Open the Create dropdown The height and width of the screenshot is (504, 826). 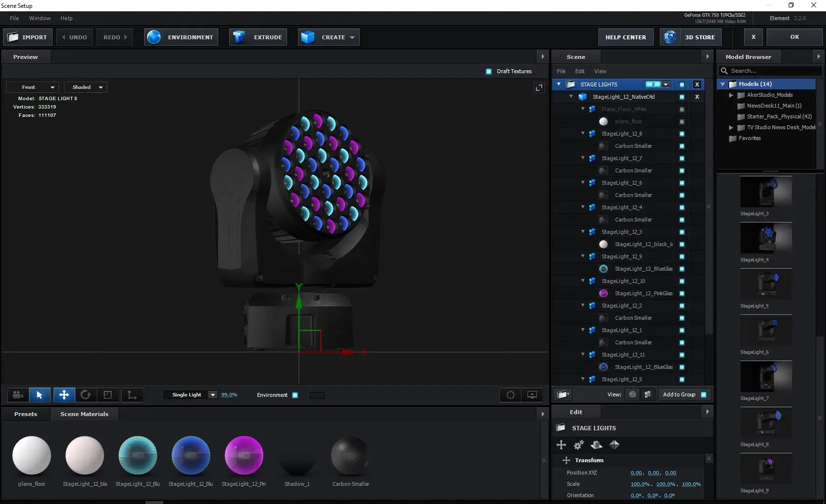329,37
